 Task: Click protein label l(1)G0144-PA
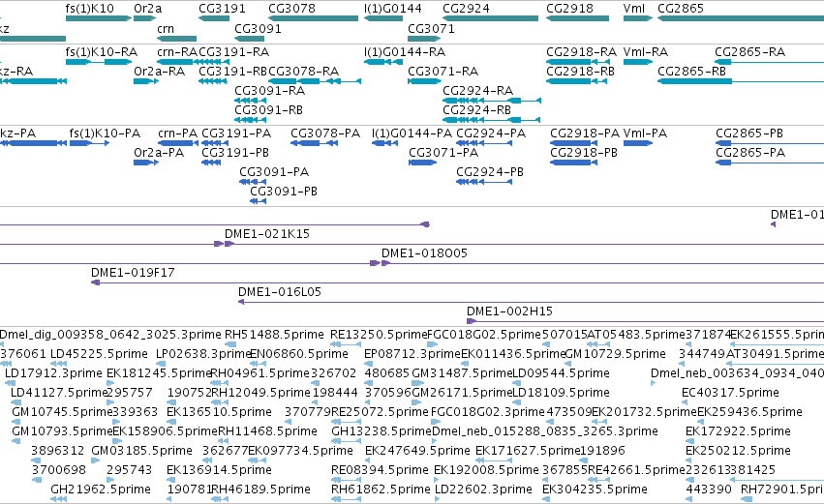pos(412,133)
